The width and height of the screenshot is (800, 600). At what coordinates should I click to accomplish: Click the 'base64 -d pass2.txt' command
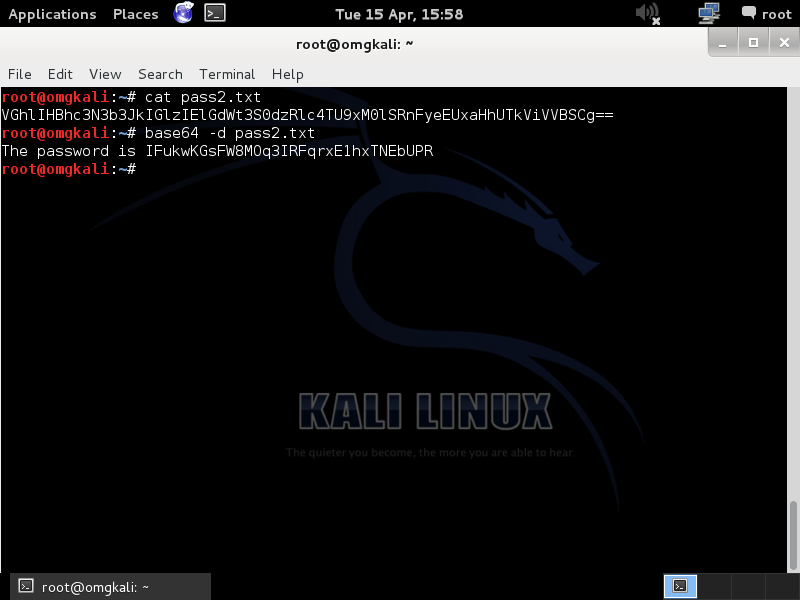[230, 133]
